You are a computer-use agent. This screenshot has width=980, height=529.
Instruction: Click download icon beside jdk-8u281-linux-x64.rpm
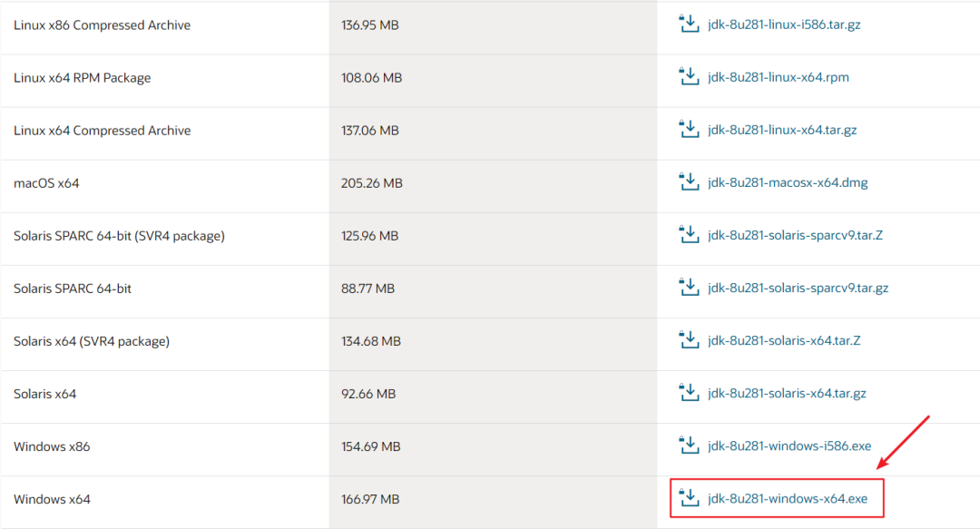pyautogui.click(x=689, y=77)
